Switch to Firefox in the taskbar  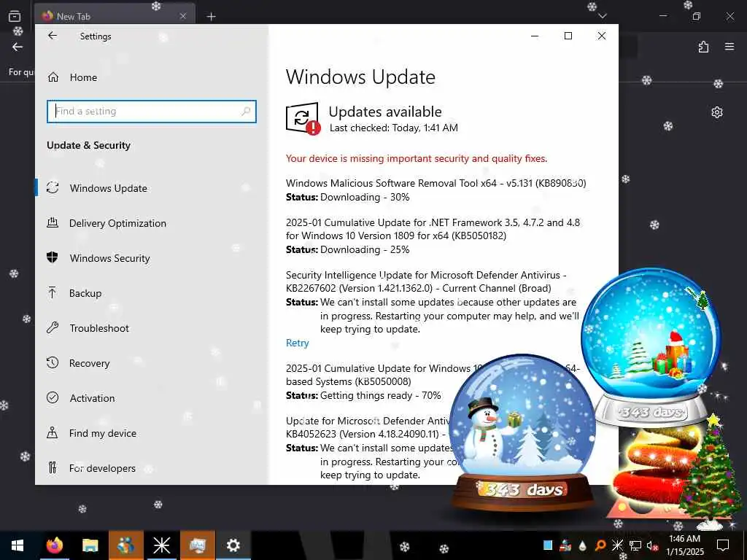pos(54,545)
